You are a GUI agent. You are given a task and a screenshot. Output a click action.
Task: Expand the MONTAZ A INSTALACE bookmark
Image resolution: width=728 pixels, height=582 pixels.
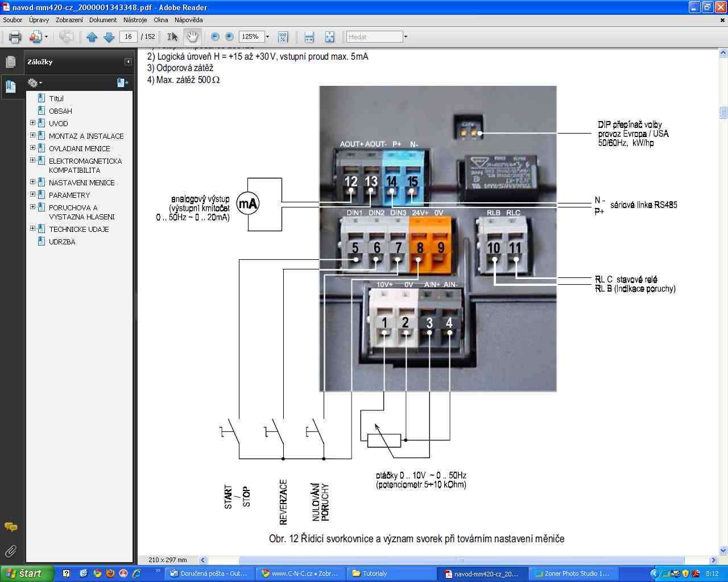(32, 136)
